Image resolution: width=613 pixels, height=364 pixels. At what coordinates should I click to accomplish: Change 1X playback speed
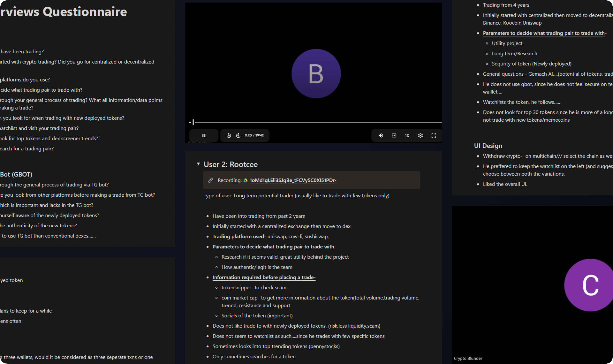coord(407,135)
